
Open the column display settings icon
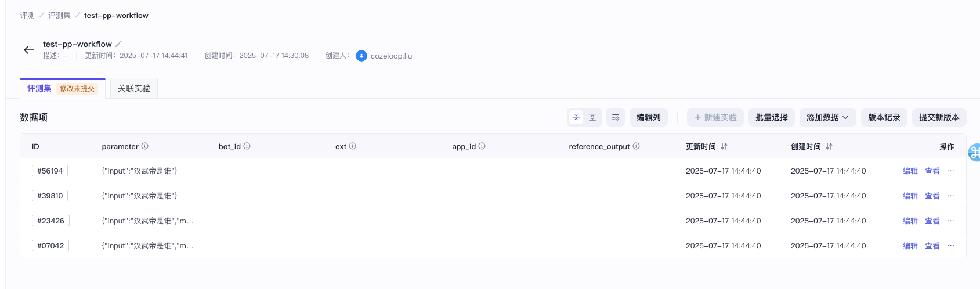pos(616,117)
